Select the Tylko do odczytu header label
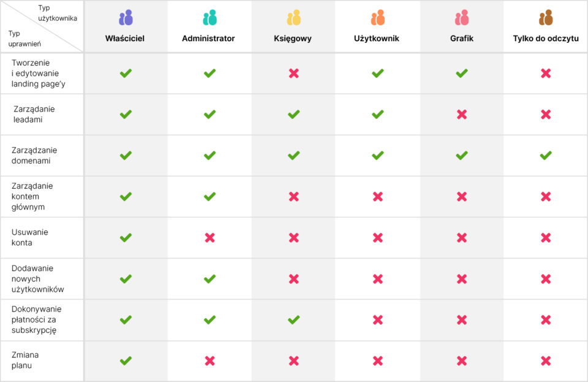588x382 pixels. point(546,38)
